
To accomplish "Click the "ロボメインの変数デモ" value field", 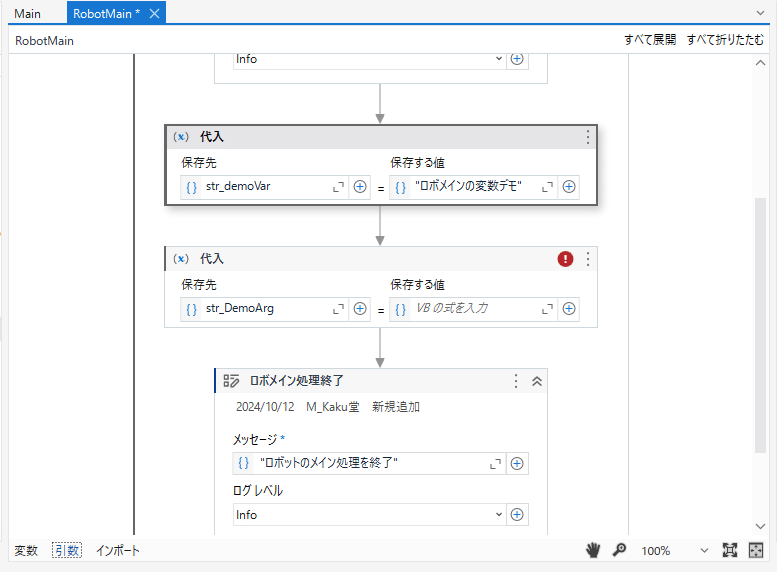I will tap(475, 186).
